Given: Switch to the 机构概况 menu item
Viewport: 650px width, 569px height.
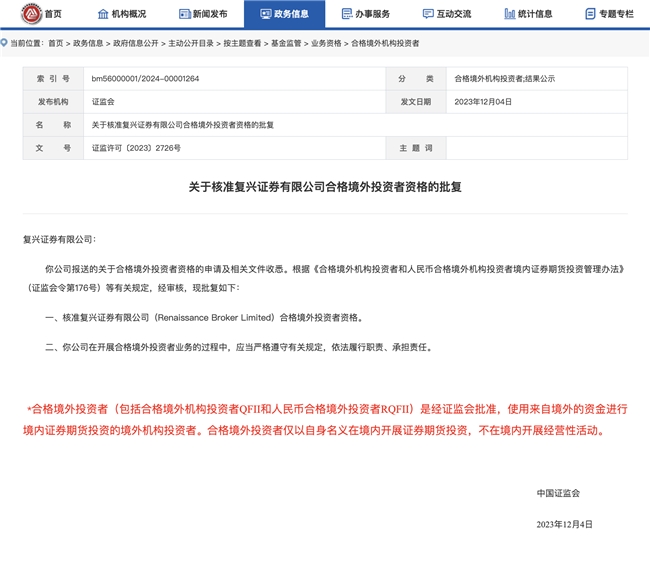Looking at the screenshot, I should tap(129, 14).
